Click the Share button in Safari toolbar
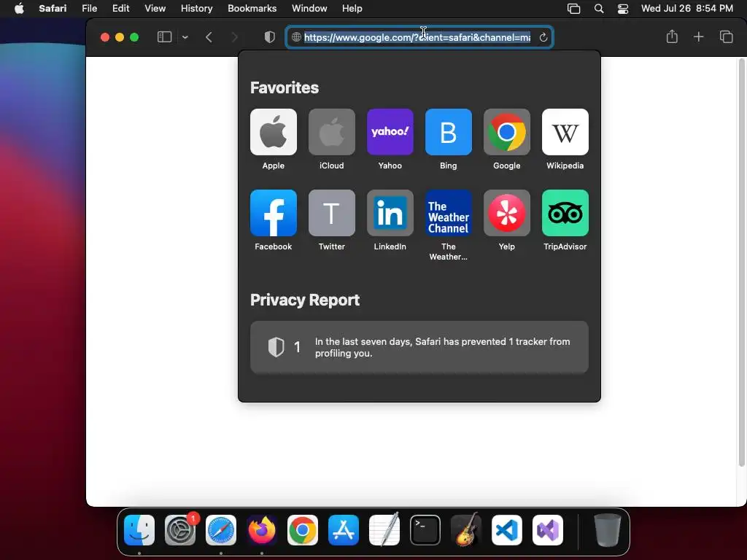Image resolution: width=747 pixels, height=560 pixels. point(672,36)
